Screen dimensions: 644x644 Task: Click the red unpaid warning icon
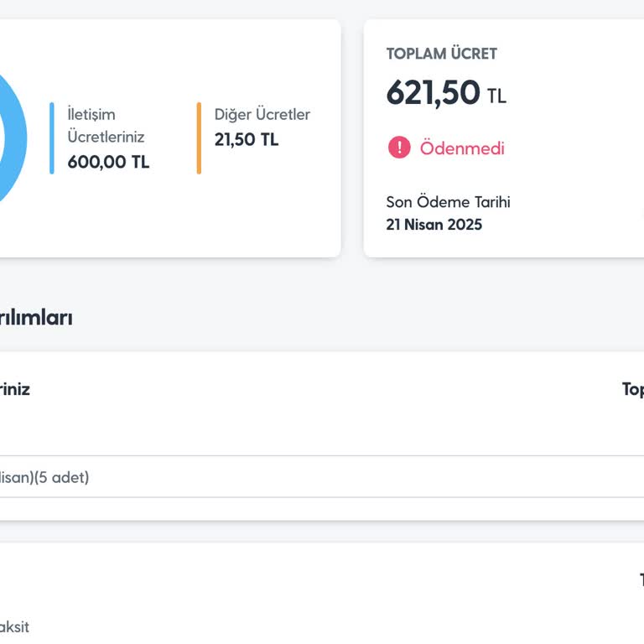399,148
